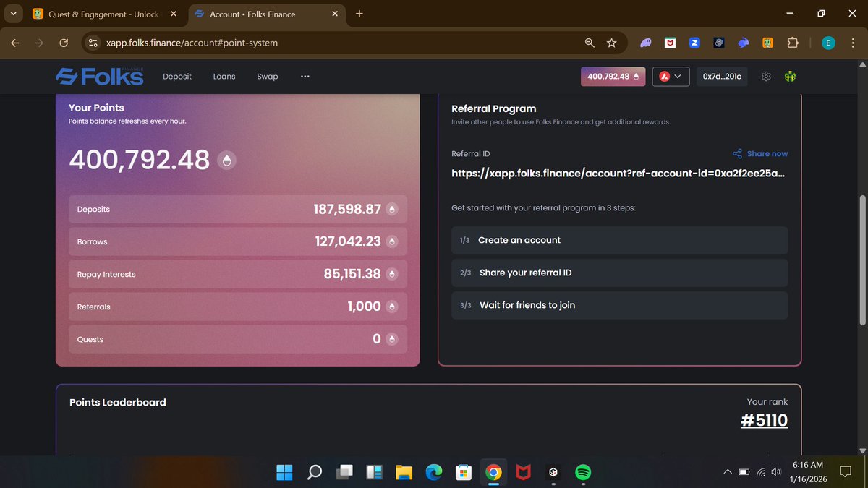Click the droplet icon next to 400,792.48 total
This screenshot has width=868, height=488.
tap(227, 160)
